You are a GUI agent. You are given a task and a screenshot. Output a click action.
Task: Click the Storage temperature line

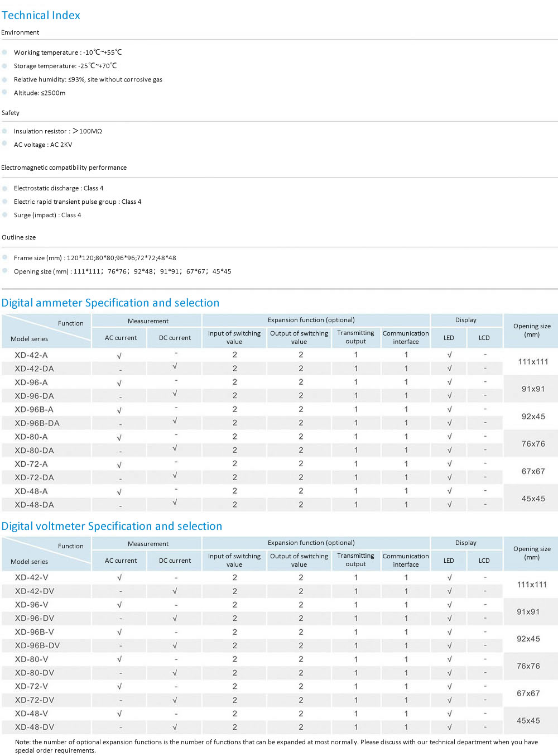65,66
